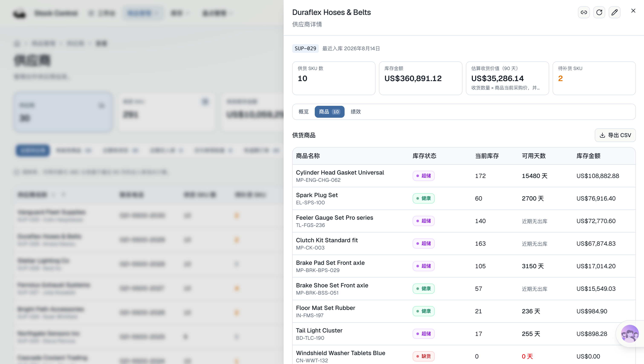Open Brake Pad Set Front axle product

coord(330,263)
